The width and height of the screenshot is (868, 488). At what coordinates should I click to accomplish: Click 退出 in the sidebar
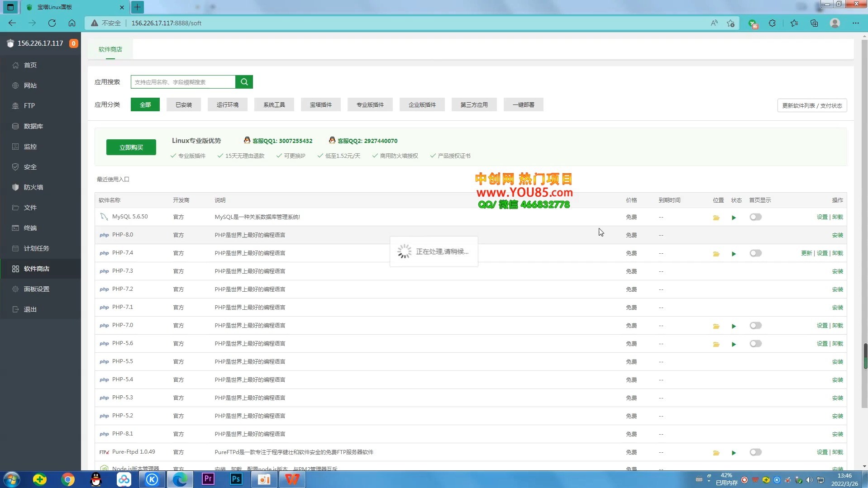41,309
